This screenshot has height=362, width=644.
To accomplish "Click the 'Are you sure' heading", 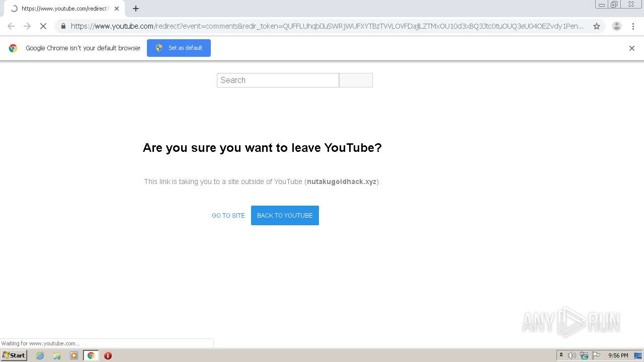I will pyautogui.click(x=262, y=148).
